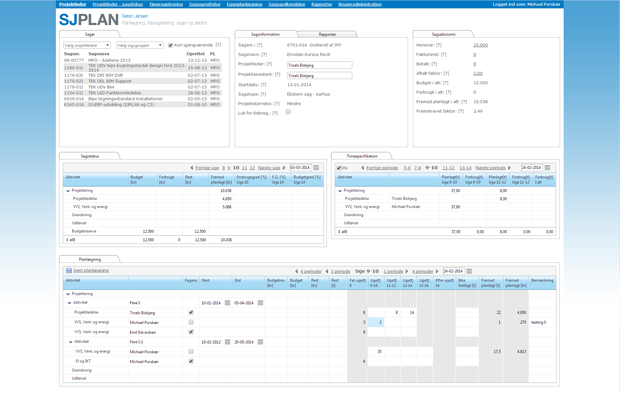Click the save icon beside Gem planlægning
This screenshot has height=393, width=620.
[69, 271]
